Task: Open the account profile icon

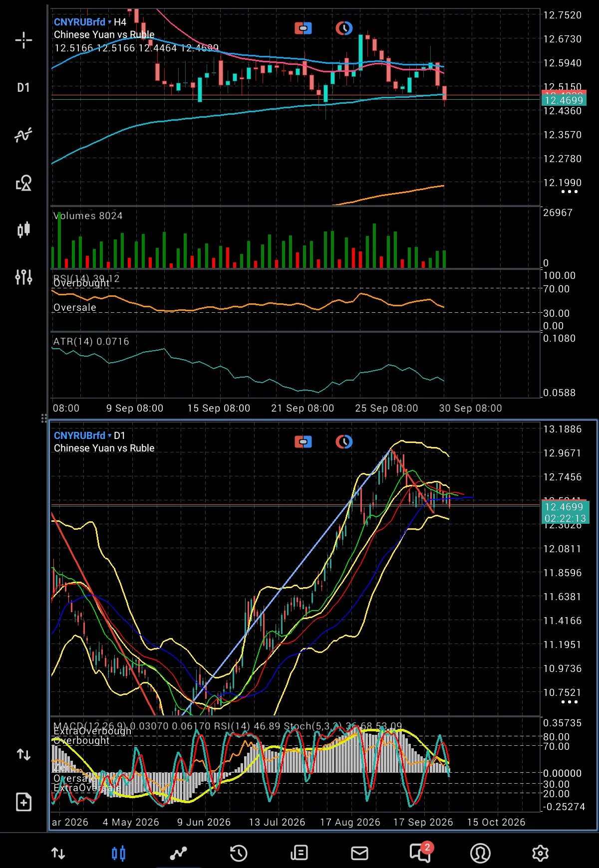Action: click(480, 853)
